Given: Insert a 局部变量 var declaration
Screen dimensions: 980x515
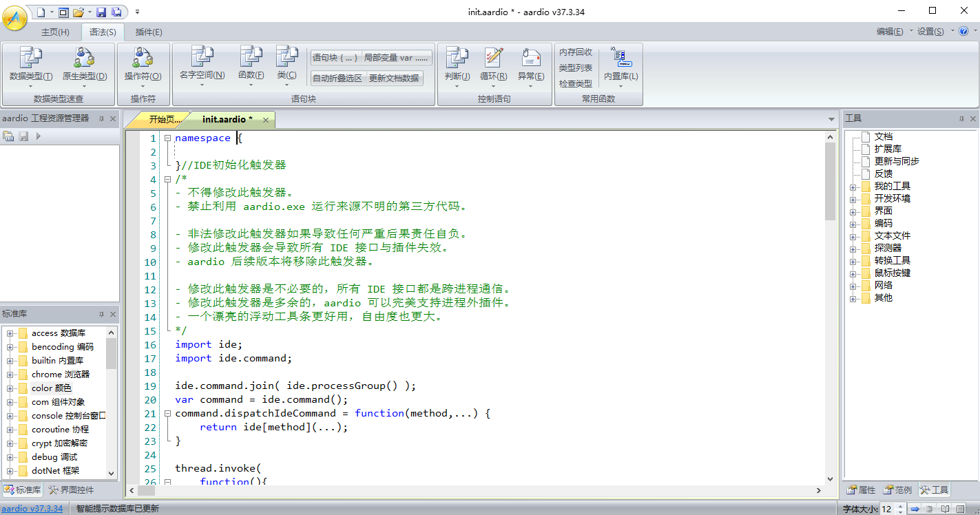Looking at the screenshot, I should tap(396, 57).
